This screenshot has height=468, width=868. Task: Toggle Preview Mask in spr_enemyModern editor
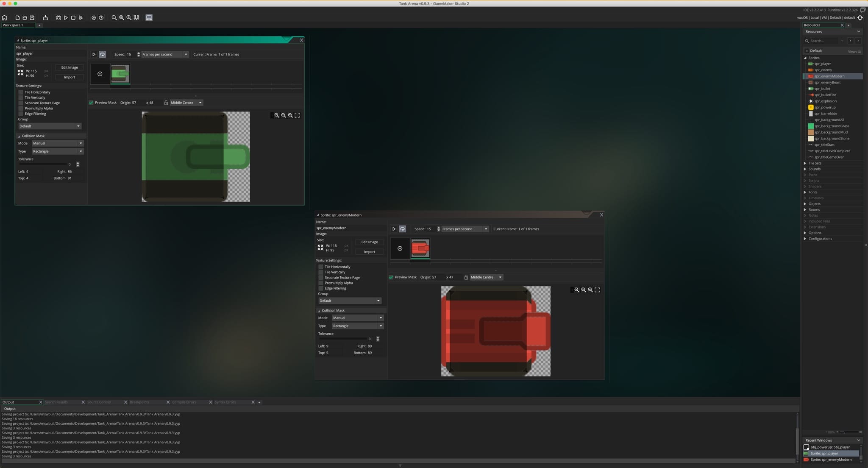[x=391, y=277]
